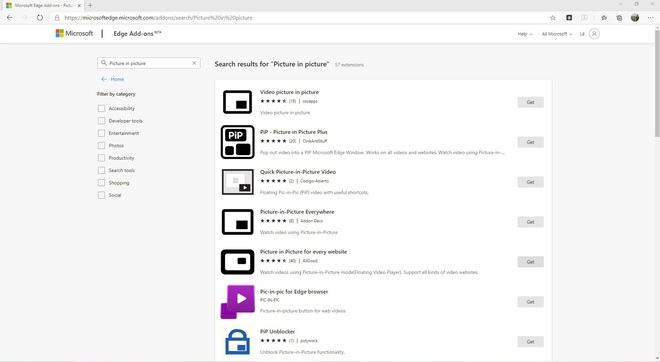The image size is (660, 362).
Task: Click the browser address bar URL
Action: pos(158,18)
